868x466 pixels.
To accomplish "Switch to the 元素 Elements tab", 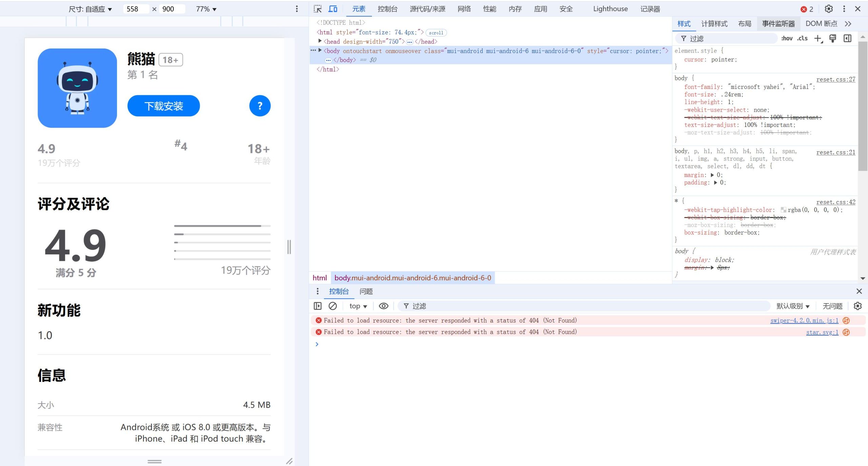I will (x=359, y=9).
